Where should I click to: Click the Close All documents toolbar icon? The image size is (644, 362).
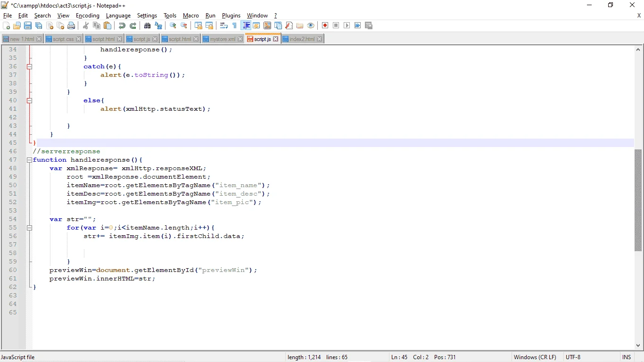pos(60,25)
